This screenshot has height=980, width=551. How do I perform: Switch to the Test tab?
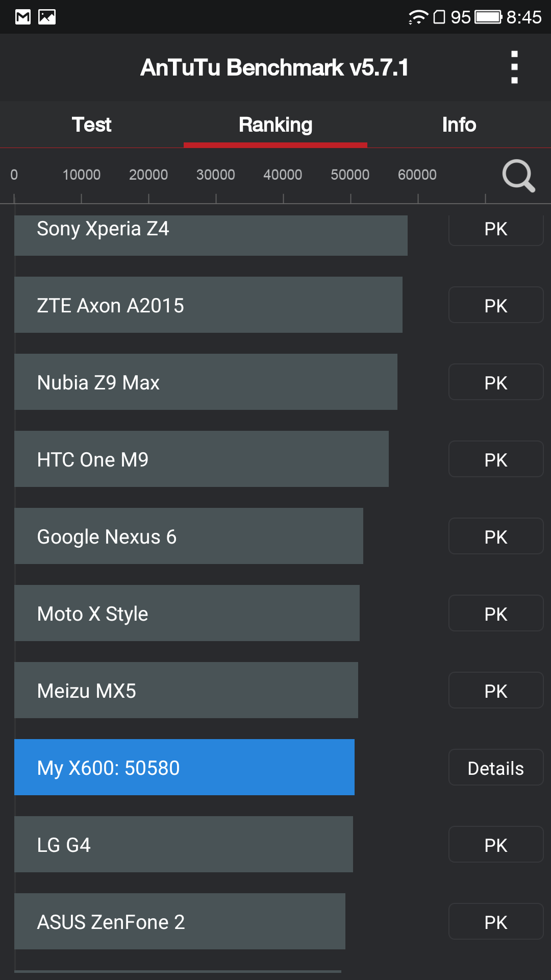point(92,125)
